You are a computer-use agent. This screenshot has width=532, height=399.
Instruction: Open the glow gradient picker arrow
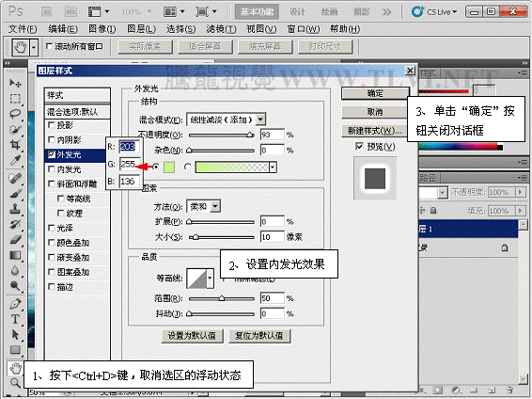pos(273,168)
